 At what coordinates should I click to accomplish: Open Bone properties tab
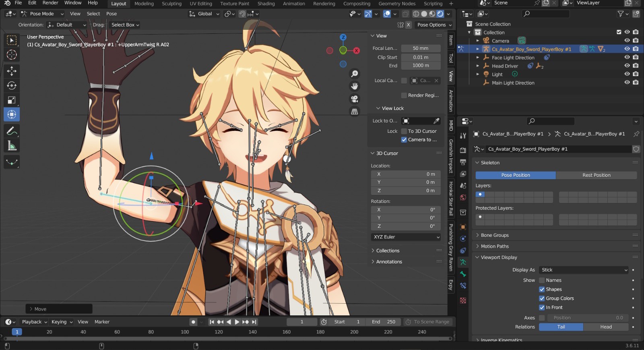[463, 274]
